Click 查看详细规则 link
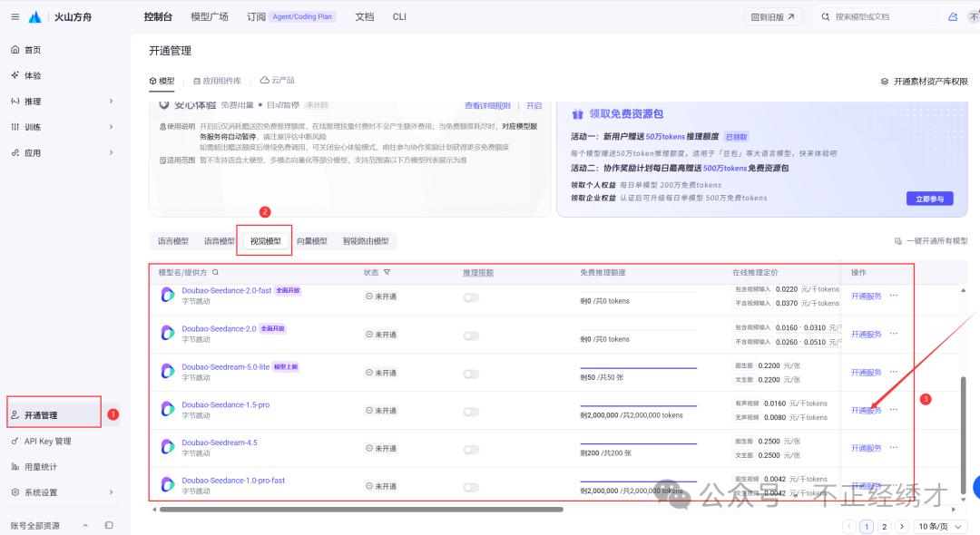The image size is (980, 535). tap(487, 105)
